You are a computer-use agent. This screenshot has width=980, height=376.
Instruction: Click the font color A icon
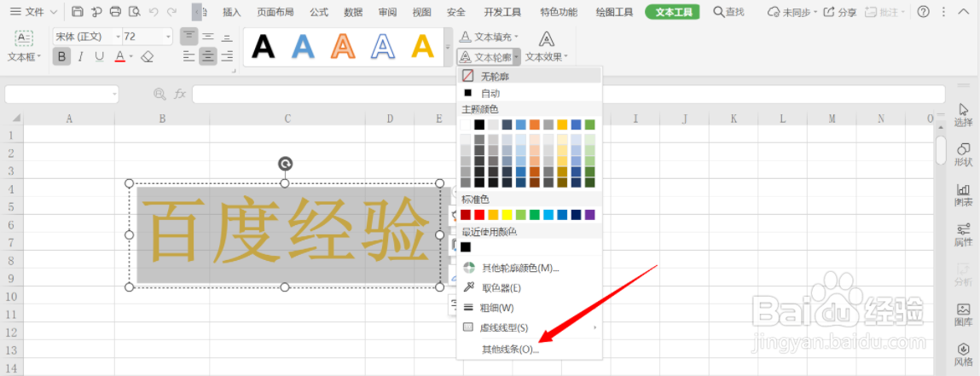[120, 57]
